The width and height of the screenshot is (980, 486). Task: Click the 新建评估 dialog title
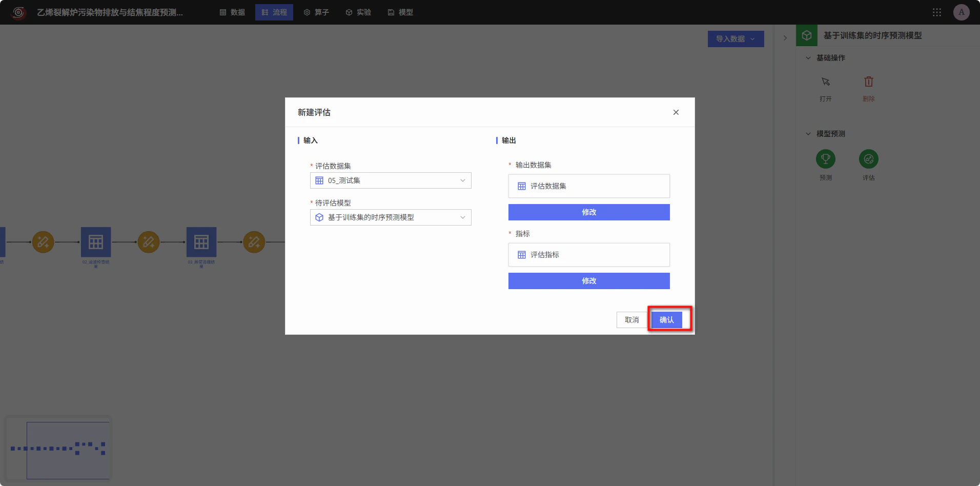click(x=314, y=112)
